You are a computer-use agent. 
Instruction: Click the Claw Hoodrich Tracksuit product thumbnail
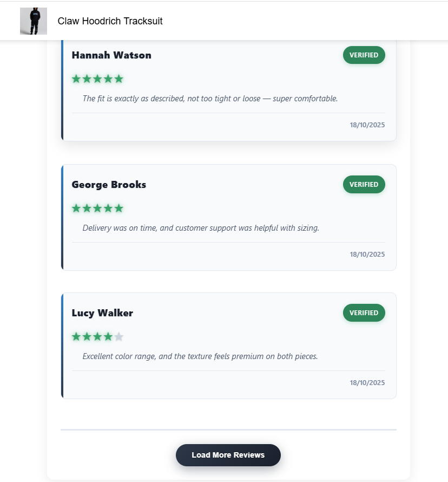coord(34,21)
